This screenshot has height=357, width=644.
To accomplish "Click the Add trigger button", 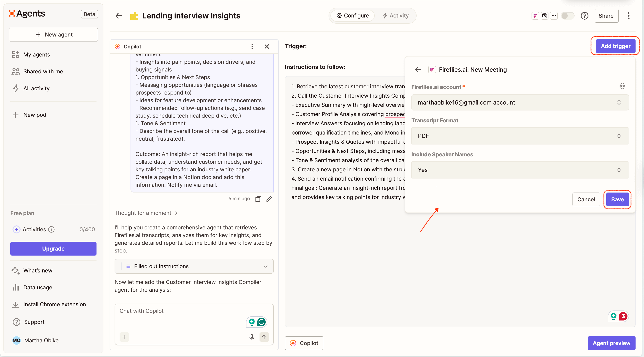I will [x=616, y=46].
